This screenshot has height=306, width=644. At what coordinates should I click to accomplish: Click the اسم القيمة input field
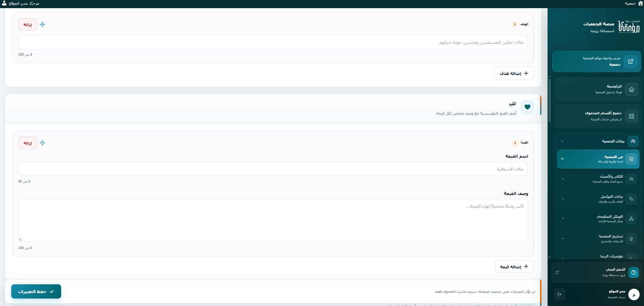click(x=273, y=169)
